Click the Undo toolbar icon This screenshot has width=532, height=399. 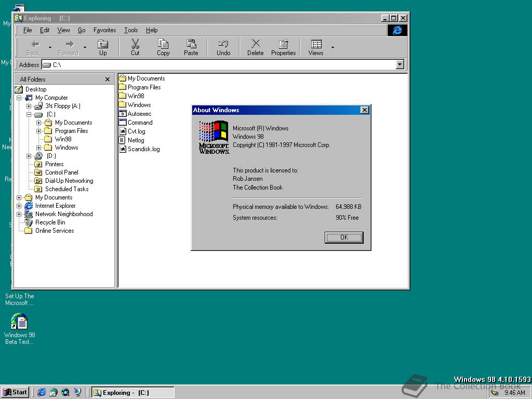tap(223, 47)
